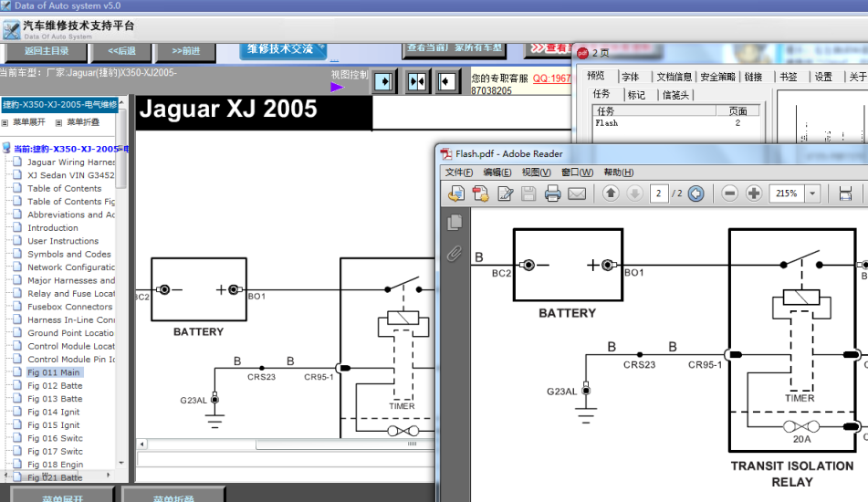Click the email envelope icon in Adobe Reader

(x=577, y=193)
